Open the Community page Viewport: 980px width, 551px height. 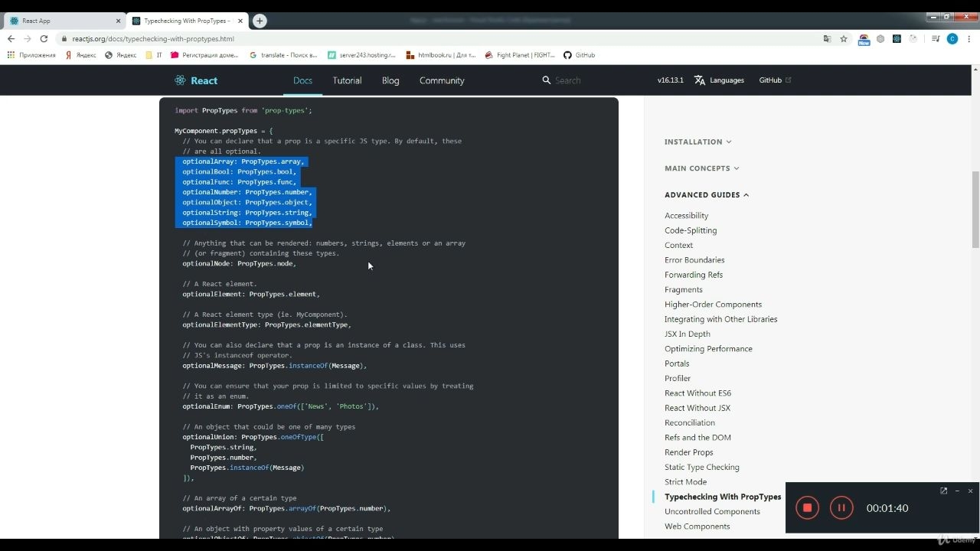pos(442,80)
